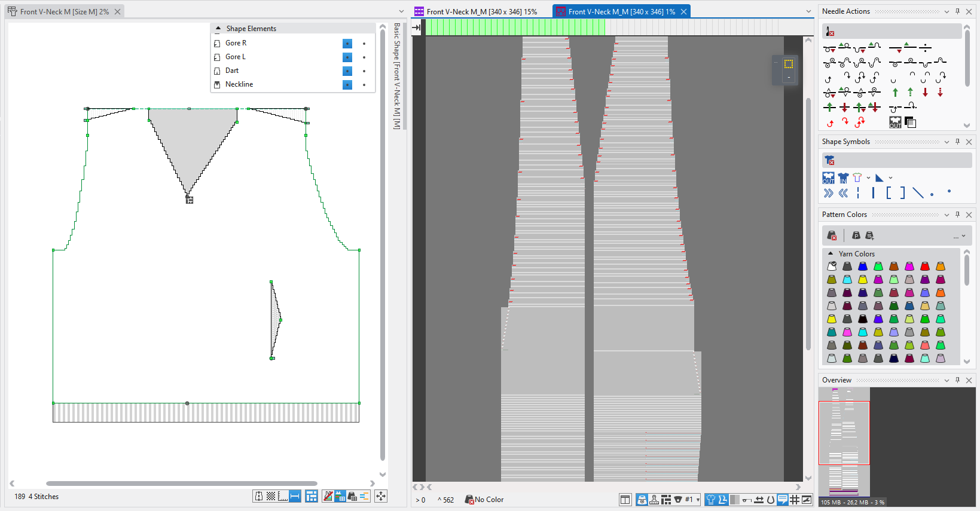Viewport: 980px width, 511px height.
Task: Click the red-X needle icon in Needle Actions
Action: point(829,32)
